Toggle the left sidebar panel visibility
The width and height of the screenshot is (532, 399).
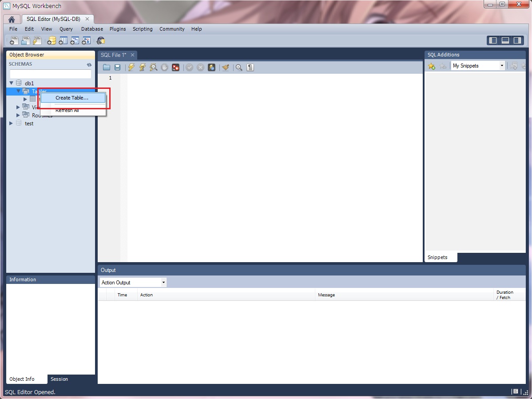coord(493,40)
